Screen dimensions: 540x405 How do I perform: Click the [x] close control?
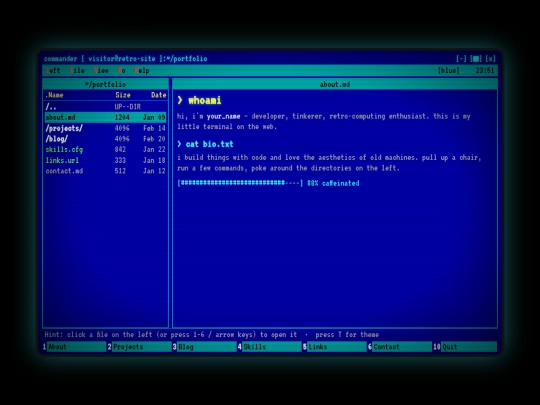[x=490, y=59]
